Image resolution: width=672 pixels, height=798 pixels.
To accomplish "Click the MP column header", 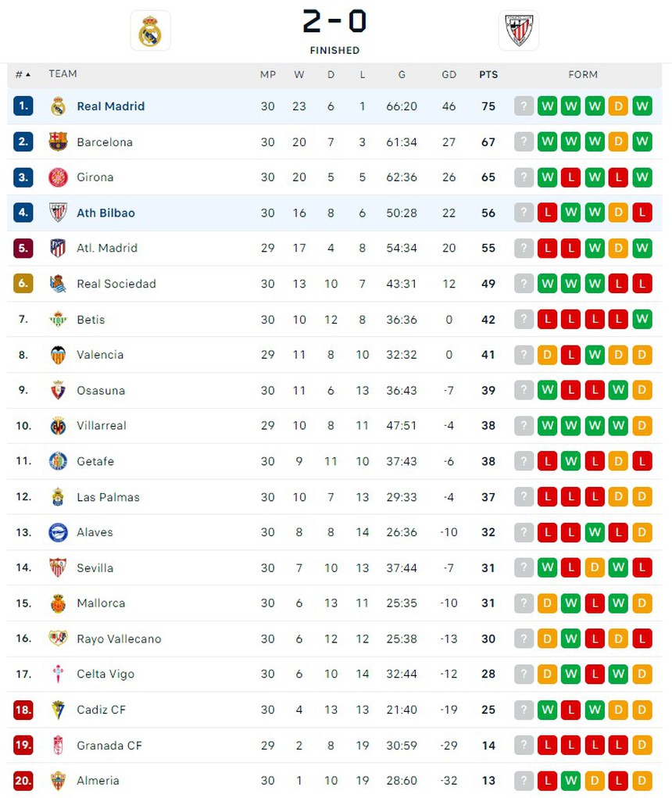I will (x=268, y=75).
